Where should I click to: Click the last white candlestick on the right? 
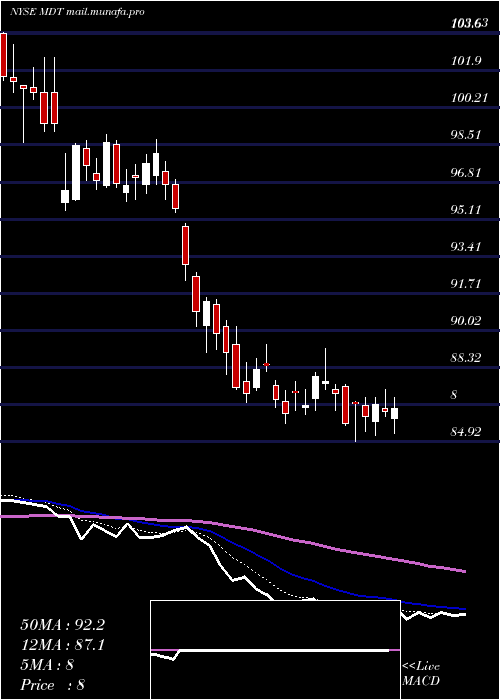[x=394, y=413]
